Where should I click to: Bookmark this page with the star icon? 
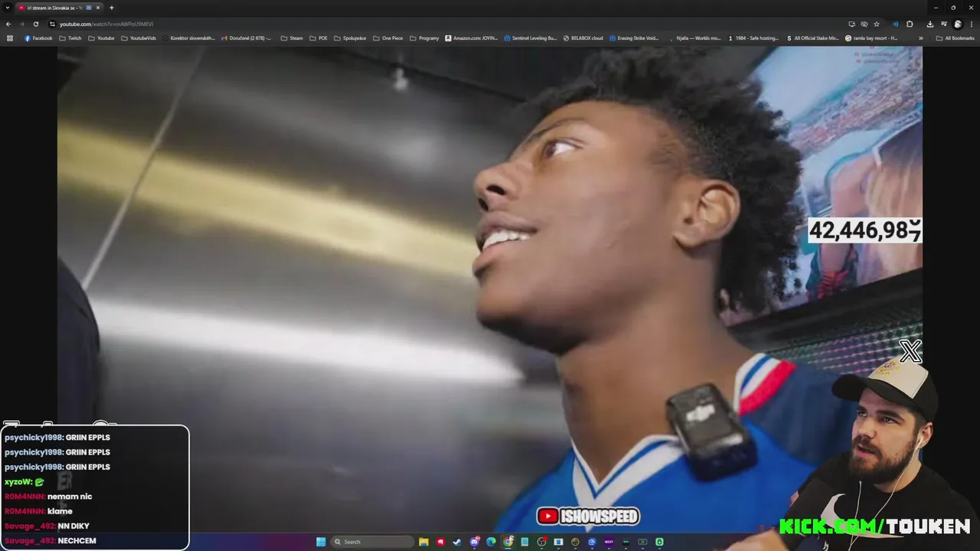(877, 24)
